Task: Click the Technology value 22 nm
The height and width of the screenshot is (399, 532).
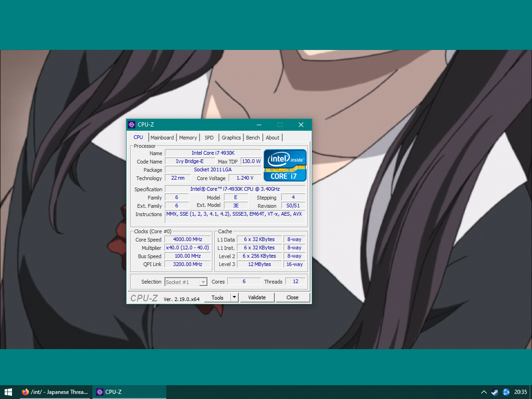Action: (178, 178)
